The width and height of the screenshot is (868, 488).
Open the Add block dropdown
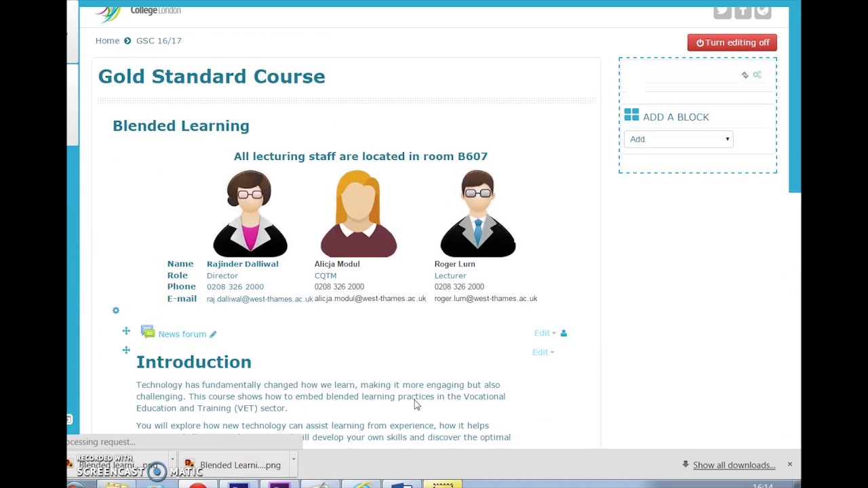coord(678,139)
